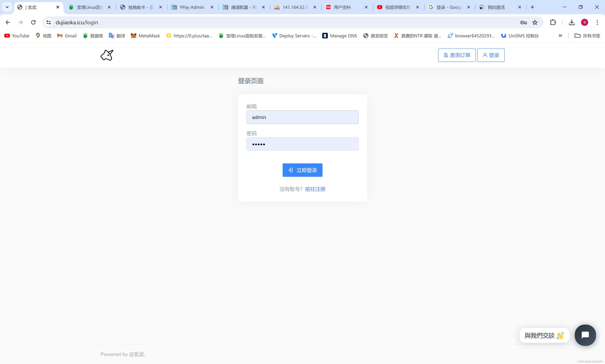Open the YouTube bookmark
The width and height of the screenshot is (605, 364).
(x=17, y=36)
